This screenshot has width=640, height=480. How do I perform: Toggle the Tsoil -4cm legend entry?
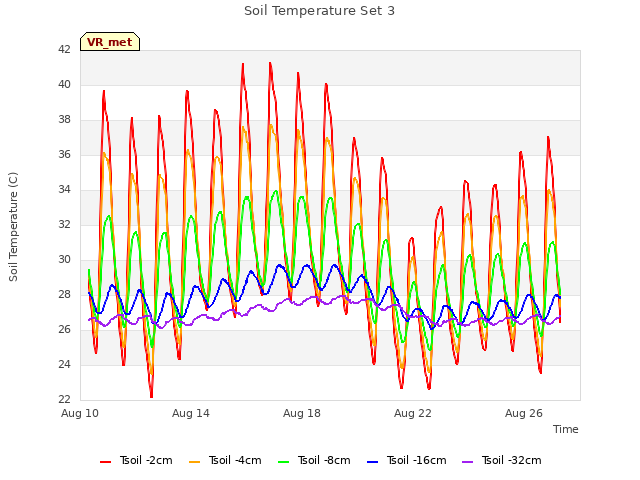[225, 460]
